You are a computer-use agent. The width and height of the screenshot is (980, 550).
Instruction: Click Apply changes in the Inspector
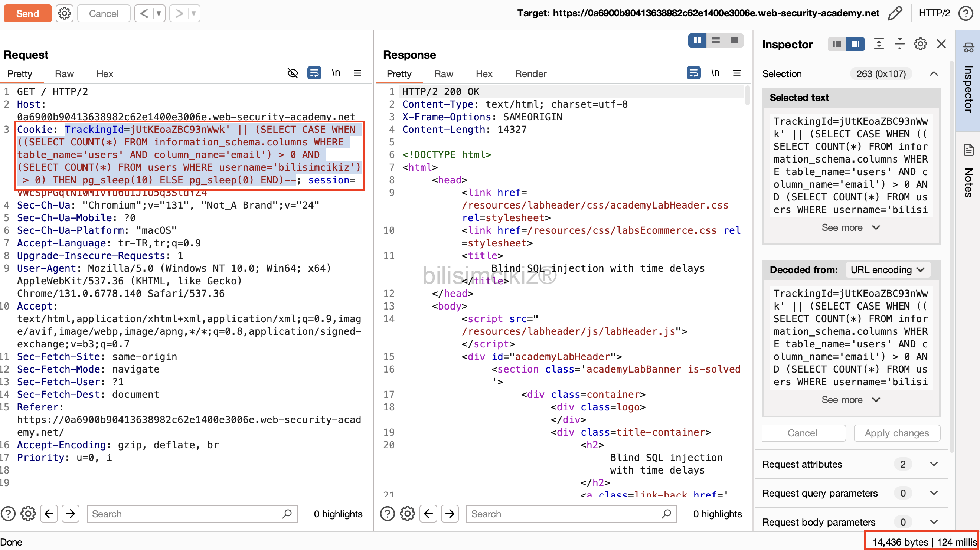point(896,433)
